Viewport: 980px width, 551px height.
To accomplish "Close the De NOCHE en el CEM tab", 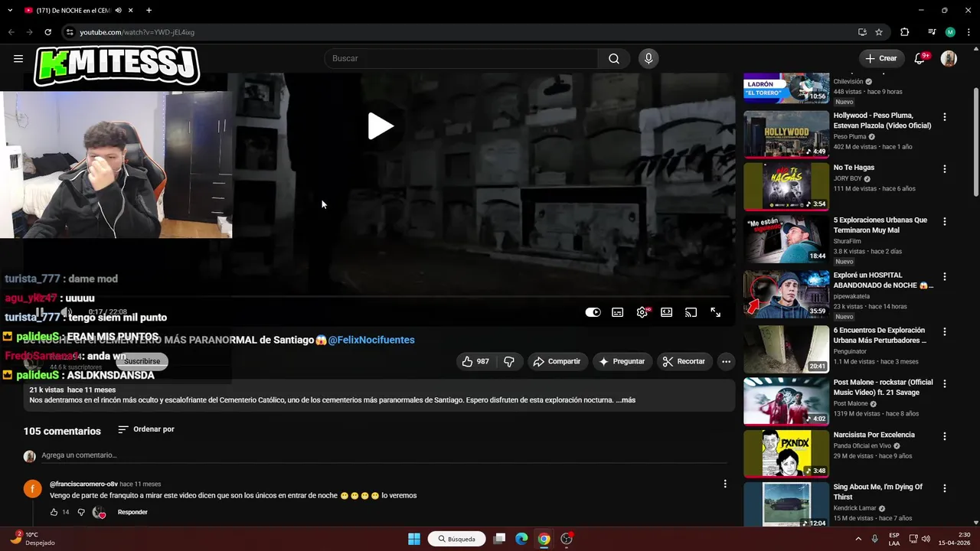I will 130,11.
